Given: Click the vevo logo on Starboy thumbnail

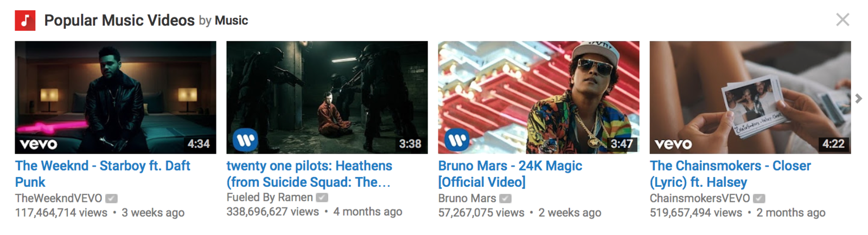Looking at the screenshot, I should [x=39, y=144].
